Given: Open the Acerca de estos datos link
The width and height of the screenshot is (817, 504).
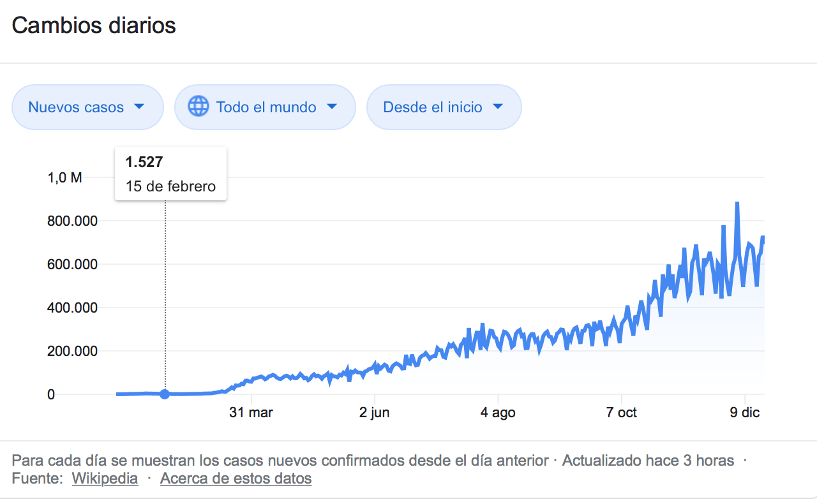Looking at the screenshot, I should 236,478.
